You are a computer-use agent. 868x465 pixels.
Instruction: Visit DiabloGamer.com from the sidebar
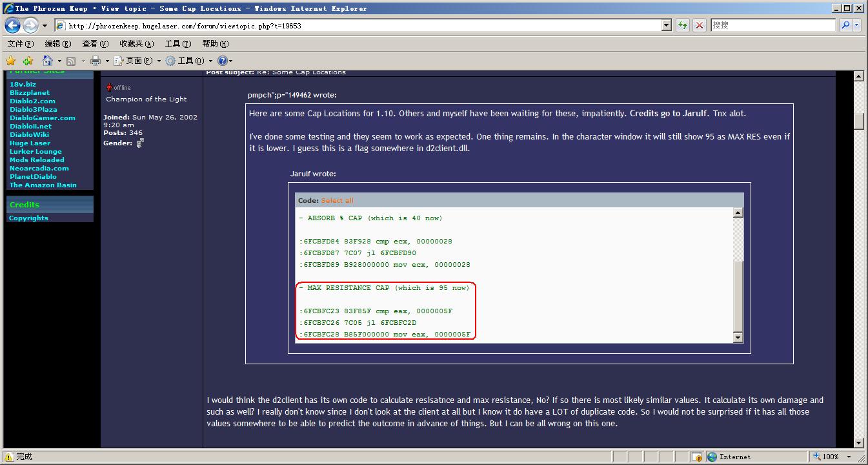(x=43, y=118)
